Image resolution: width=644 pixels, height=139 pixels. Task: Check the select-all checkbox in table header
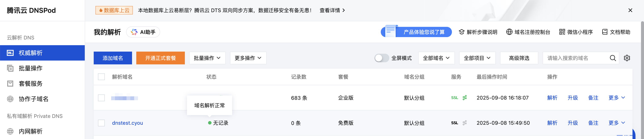point(101,77)
